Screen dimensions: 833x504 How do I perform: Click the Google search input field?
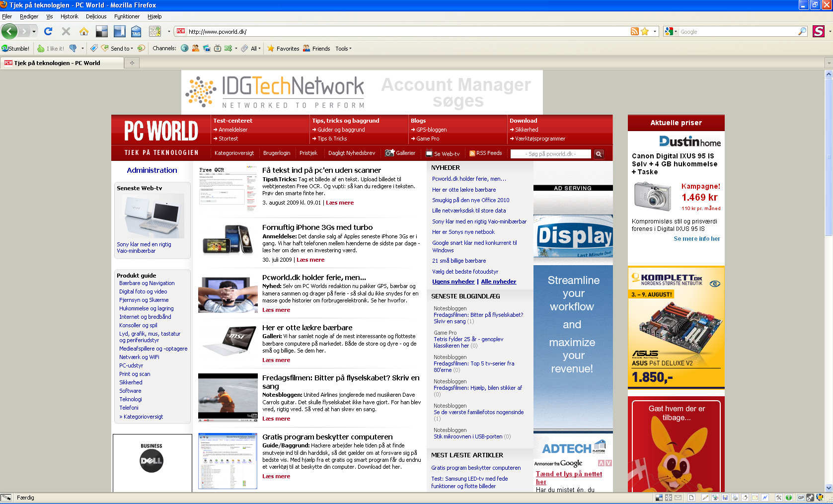coord(738,31)
